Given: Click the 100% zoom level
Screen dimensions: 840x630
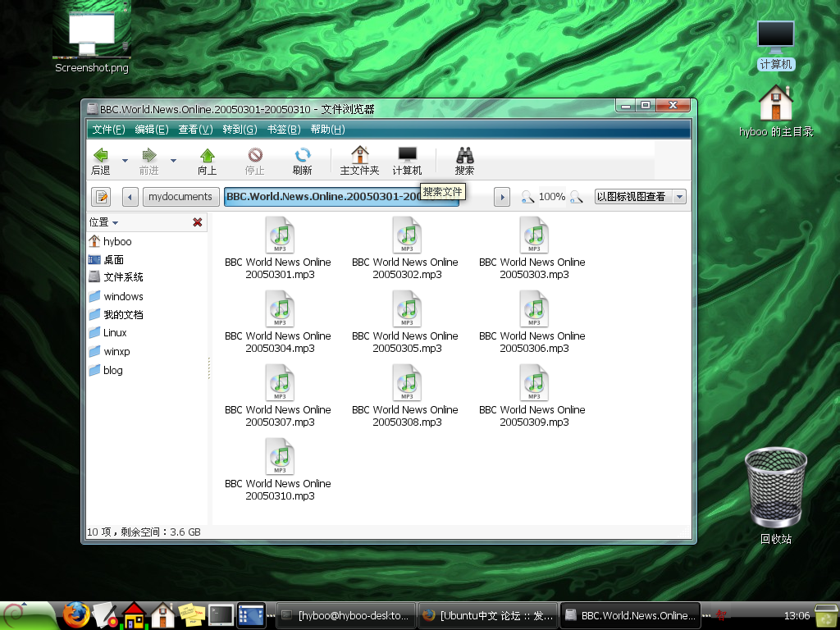Looking at the screenshot, I should click(x=552, y=197).
